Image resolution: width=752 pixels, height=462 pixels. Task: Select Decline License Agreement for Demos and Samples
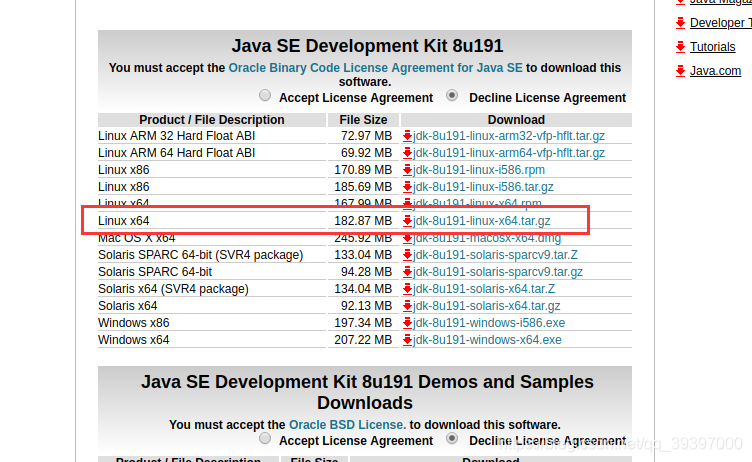point(452,438)
